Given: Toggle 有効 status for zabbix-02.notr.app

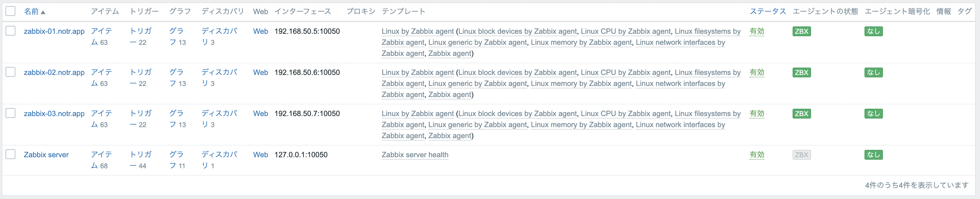Looking at the screenshot, I should pyautogui.click(x=757, y=72).
